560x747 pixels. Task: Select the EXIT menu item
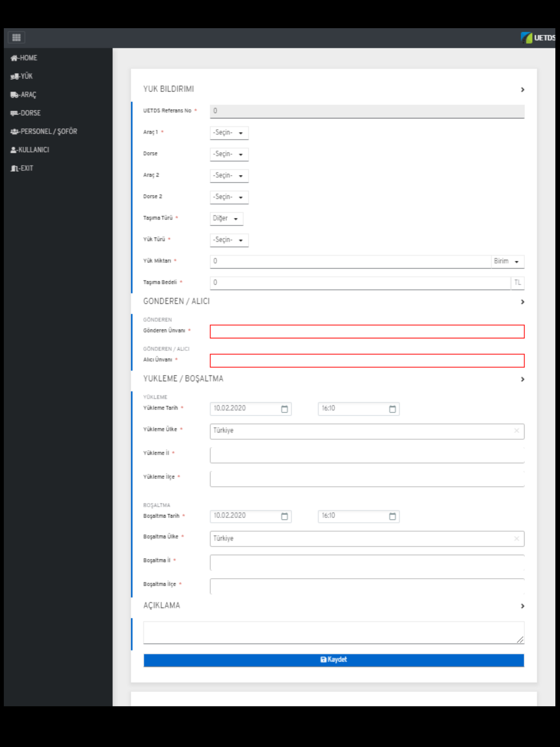[x=22, y=168]
